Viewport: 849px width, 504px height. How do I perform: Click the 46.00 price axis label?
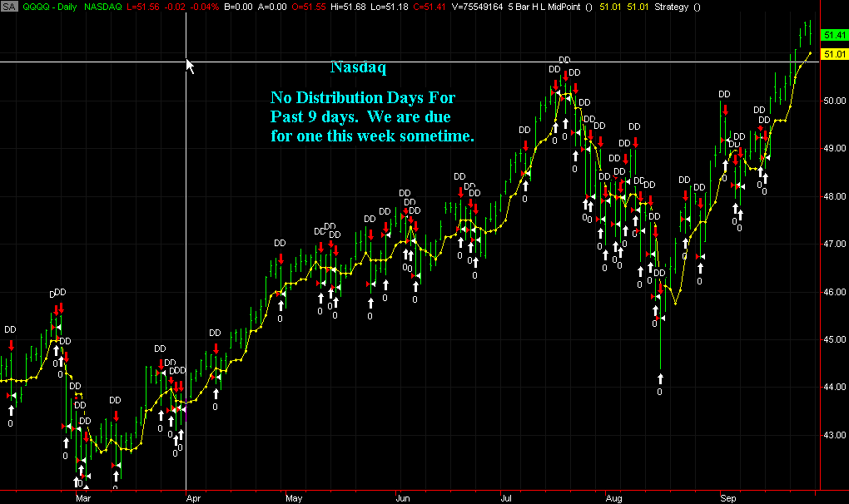pyautogui.click(x=834, y=292)
